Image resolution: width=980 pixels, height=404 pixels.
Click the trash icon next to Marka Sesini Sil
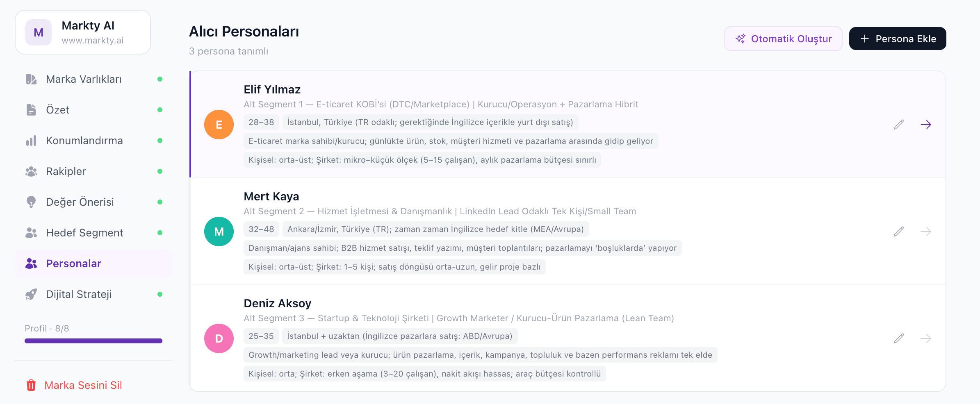[31, 385]
